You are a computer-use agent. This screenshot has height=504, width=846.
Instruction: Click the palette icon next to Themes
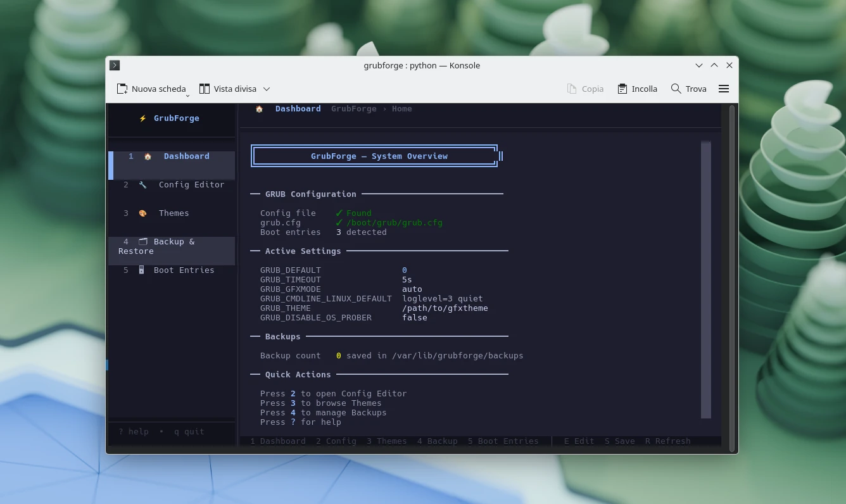(142, 213)
